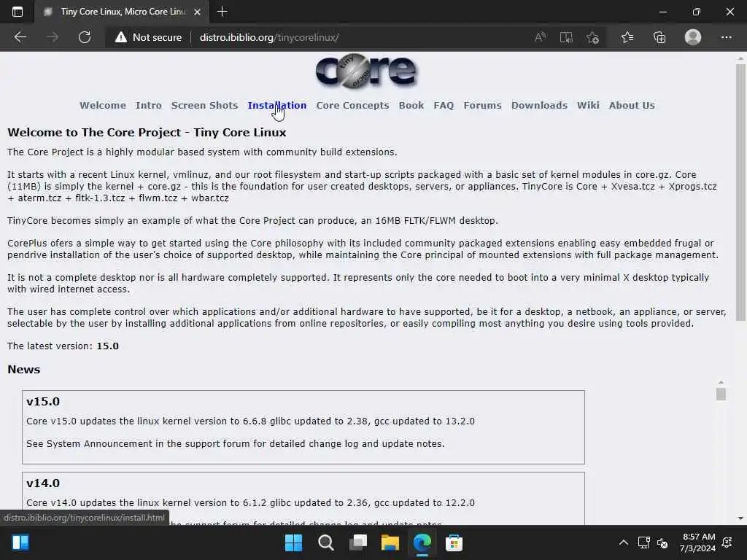This screenshot has height=560, width=747.
Task: Open the Wiki link
Action: click(x=589, y=105)
